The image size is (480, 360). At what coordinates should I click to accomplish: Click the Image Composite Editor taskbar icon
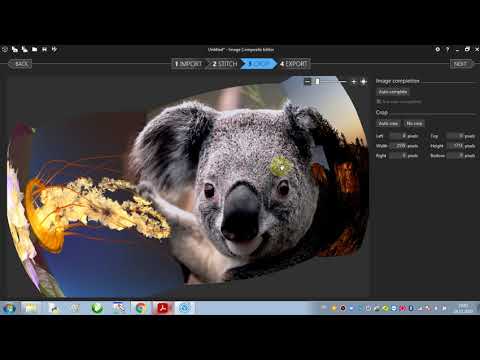[184, 308]
